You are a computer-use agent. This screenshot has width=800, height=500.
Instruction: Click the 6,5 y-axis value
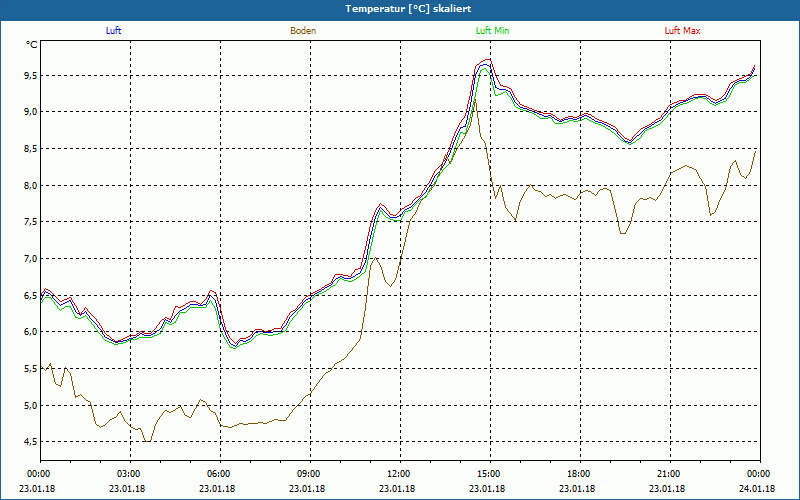point(31,295)
